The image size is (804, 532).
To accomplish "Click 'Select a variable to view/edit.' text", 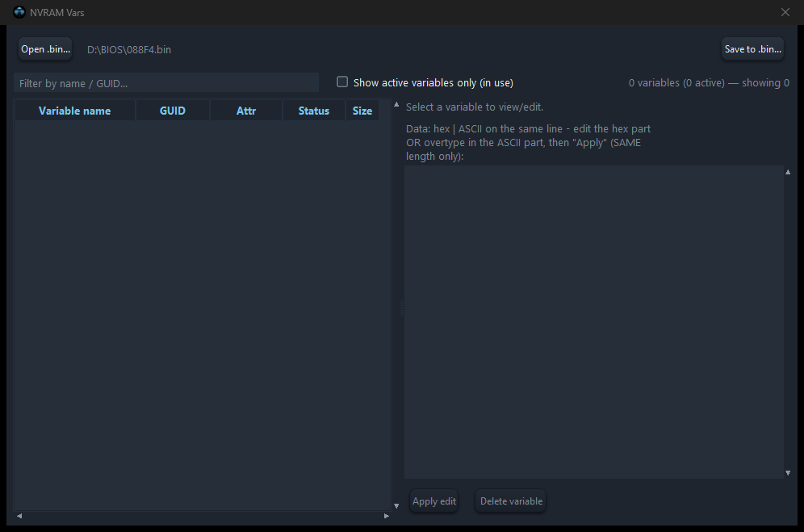I will 475,107.
